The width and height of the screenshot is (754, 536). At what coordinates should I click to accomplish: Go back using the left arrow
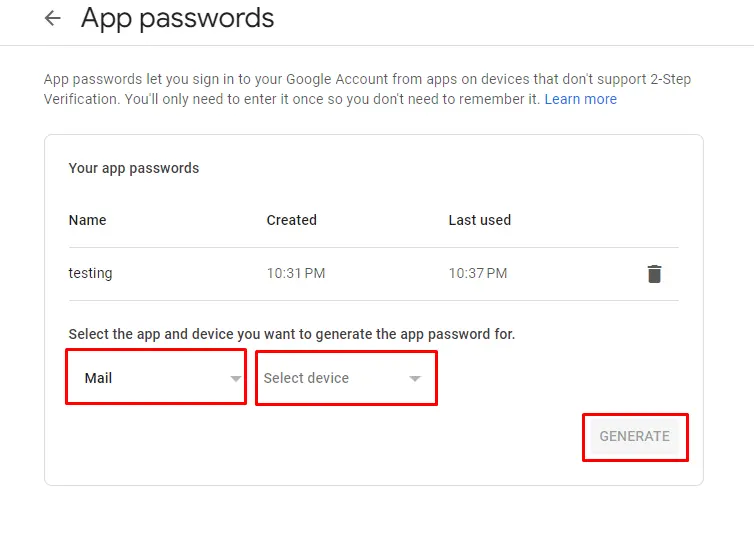click(53, 19)
